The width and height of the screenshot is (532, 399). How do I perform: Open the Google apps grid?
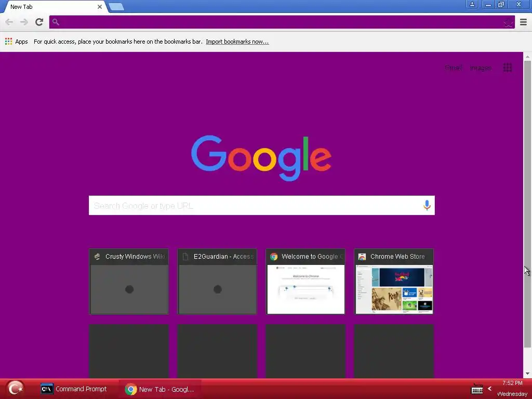coord(508,68)
